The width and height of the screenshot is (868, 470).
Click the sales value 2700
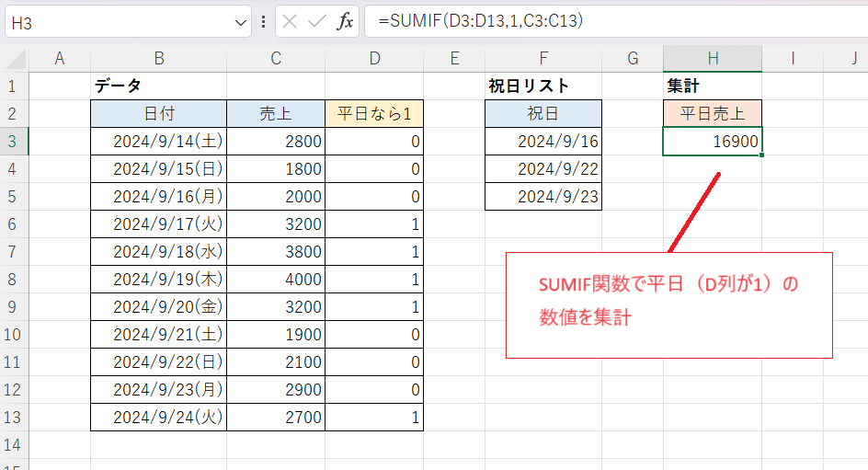pyautogui.click(x=276, y=418)
